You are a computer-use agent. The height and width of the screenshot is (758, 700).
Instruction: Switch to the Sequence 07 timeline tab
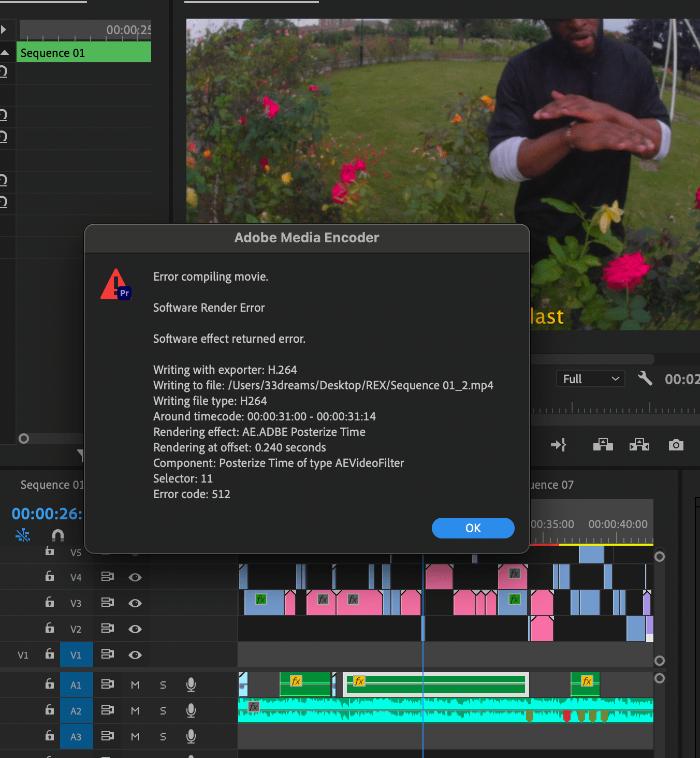550,485
